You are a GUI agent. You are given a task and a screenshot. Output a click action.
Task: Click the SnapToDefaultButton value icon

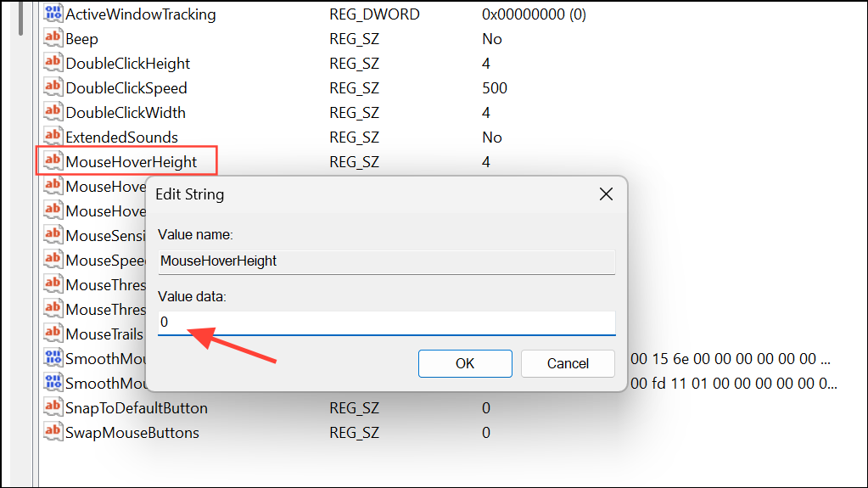click(x=53, y=408)
